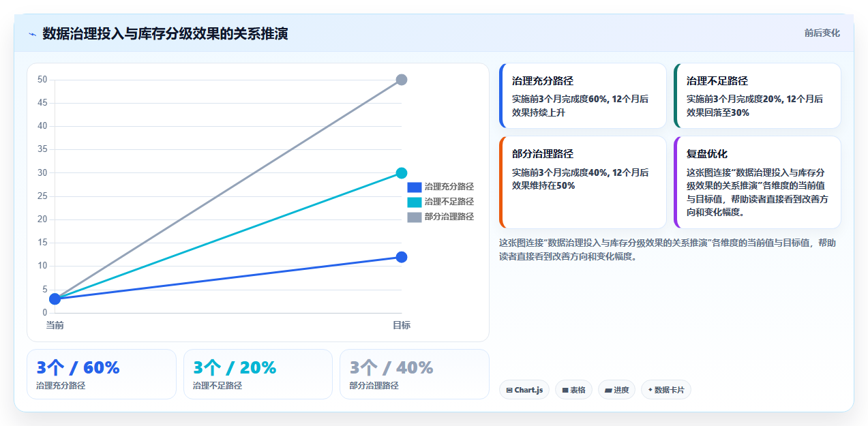Click the gray data point at target 50
The height and width of the screenshot is (426, 868).
click(402, 80)
